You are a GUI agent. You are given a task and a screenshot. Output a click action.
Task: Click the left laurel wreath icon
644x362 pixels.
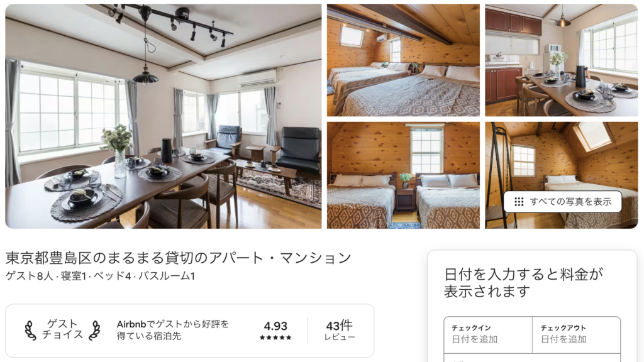coord(30,331)
